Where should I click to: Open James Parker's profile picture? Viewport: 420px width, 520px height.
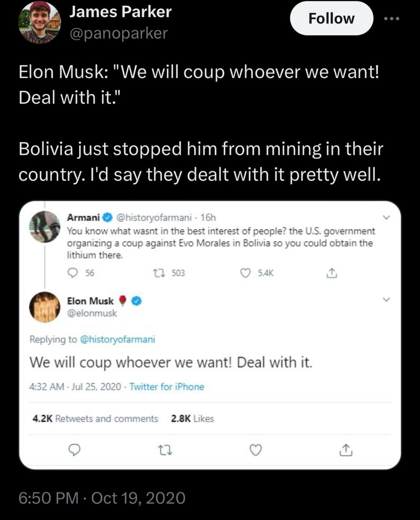39,22
